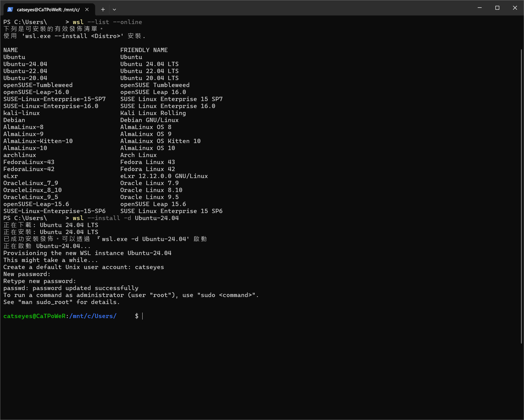524x420 pixels.
Task: Click the 'wsl --install -d Ubuntu-24.04' command line
Action: coord(126,218)
